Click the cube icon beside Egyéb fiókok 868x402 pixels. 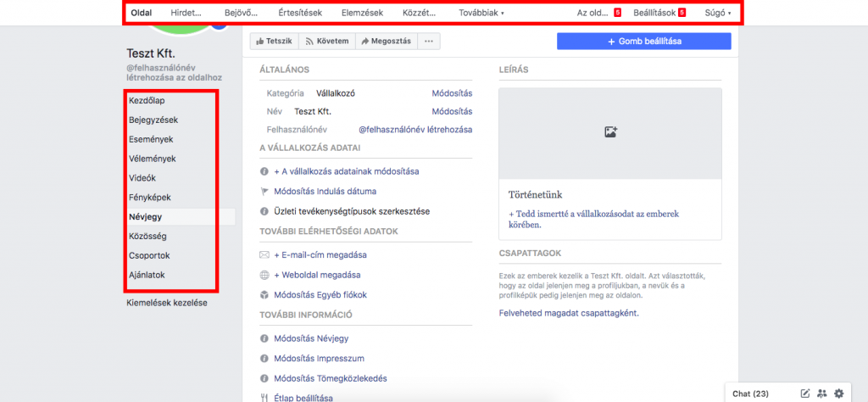click(264, 295)
